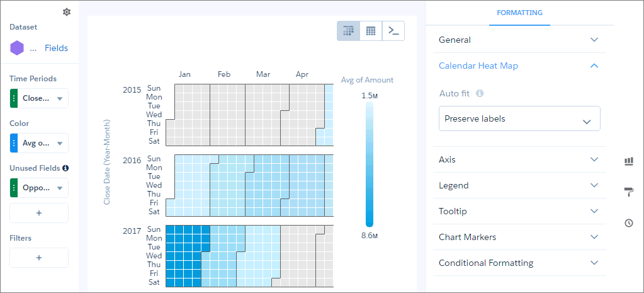This screenshot has width=644, height=293.
Task: Click the dataset name ellipsis
Action: 33,49
